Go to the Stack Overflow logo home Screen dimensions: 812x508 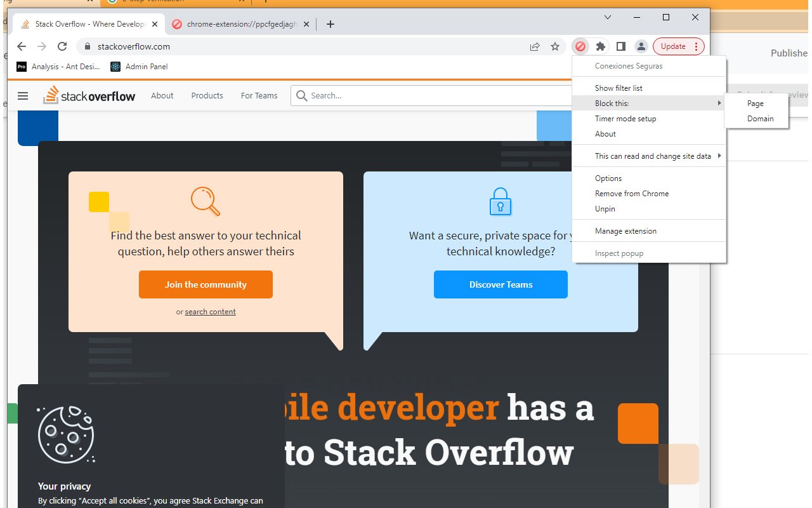pyautogui.click(x=89, y=95)
